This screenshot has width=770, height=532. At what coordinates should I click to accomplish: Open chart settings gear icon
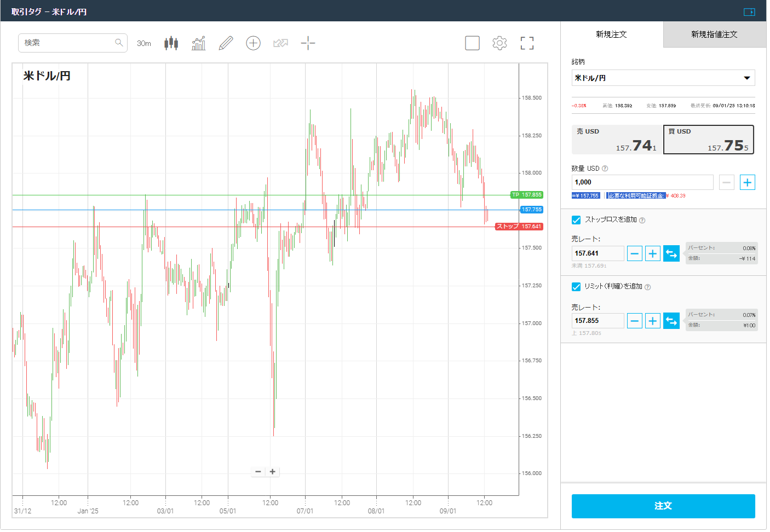[x=499, y=43]
